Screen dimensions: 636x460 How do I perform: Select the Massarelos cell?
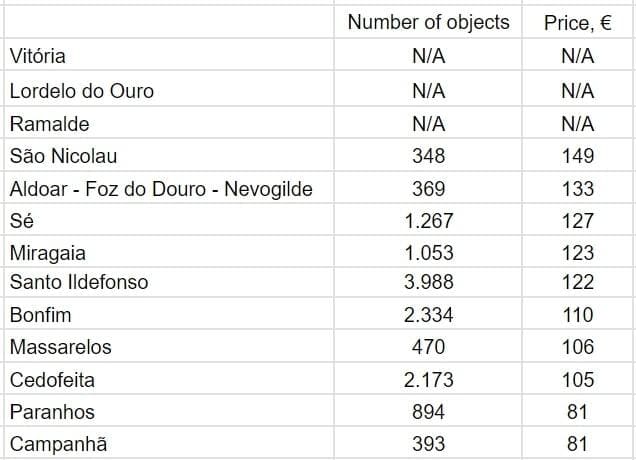click(60, 347)
